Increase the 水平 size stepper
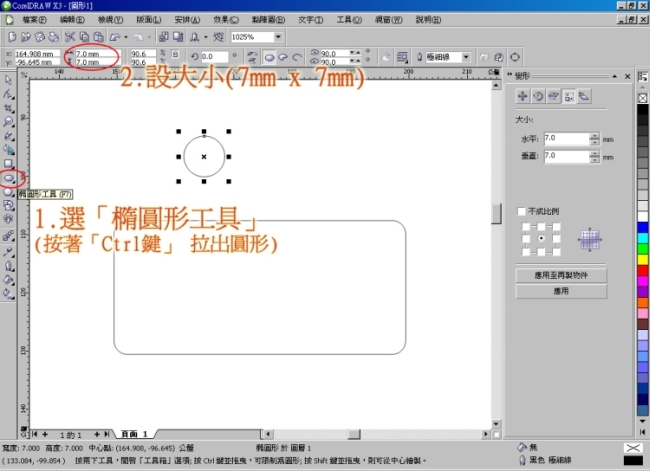The height and width of the screenshot is (471, 650). 595,136
